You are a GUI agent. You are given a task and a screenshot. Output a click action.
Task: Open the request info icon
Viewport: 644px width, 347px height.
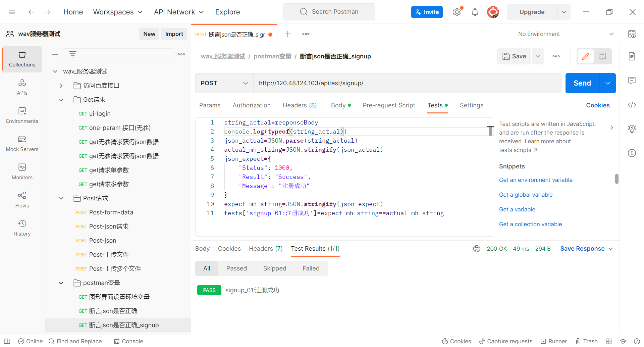632,153
